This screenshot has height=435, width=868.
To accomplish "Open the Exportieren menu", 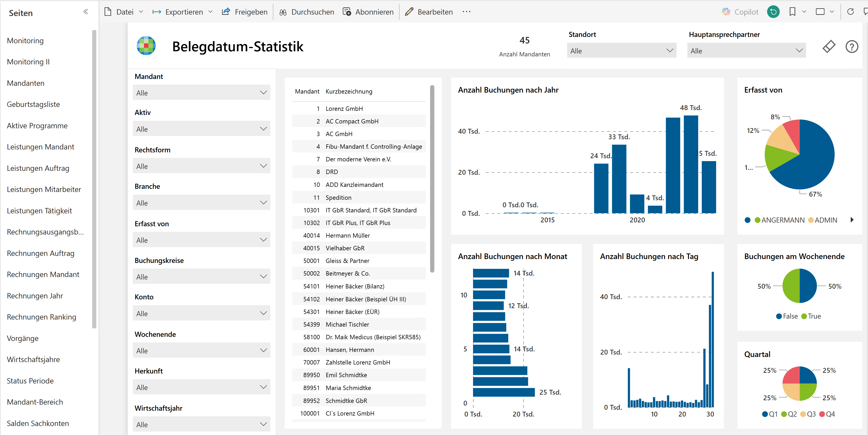I will [182, 12].
